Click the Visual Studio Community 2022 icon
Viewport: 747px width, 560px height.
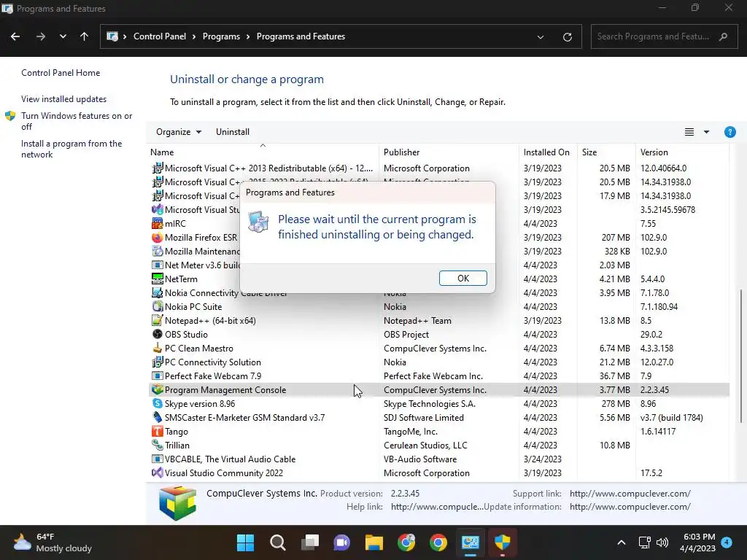click(158, 472)
